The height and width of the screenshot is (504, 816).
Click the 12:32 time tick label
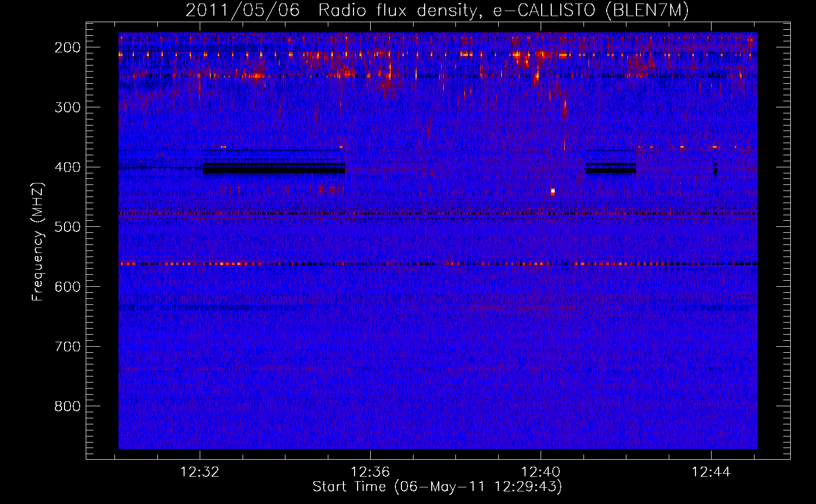(200, 472)
